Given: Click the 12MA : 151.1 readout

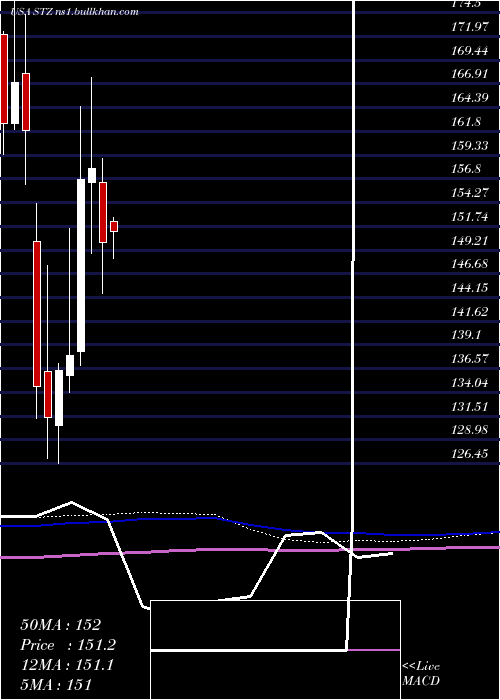Looking at the screenshot, I should (x=67, y=665).
